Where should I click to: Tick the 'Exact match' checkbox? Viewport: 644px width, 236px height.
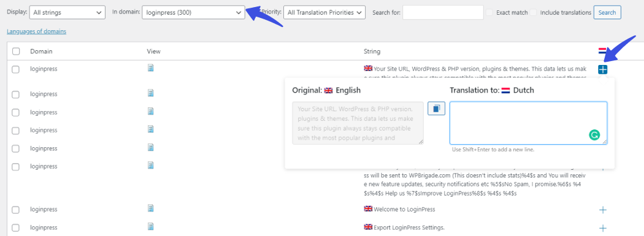coord(489,13)
